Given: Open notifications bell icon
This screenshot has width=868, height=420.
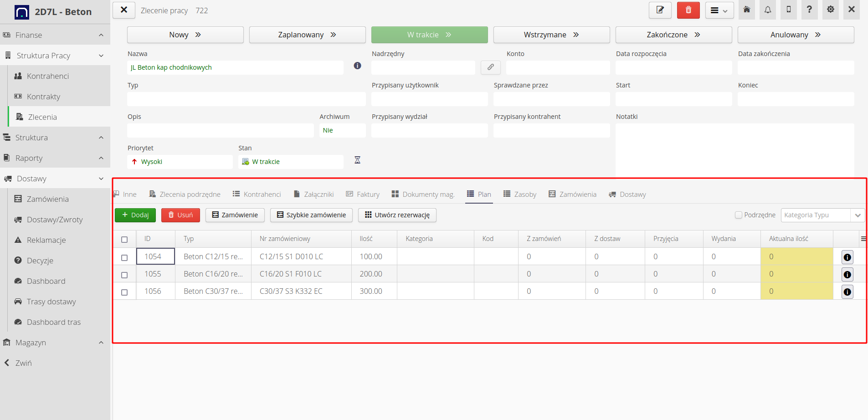Looking at the screenshot, I should point(768,10).
